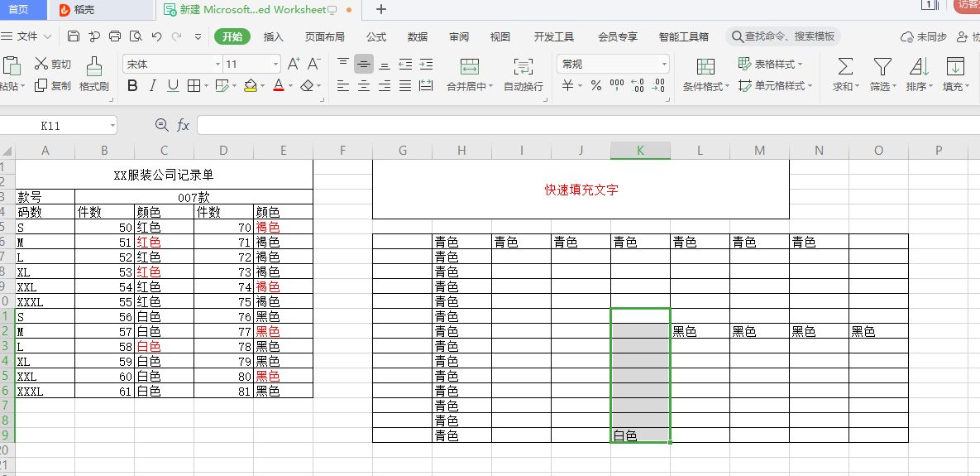Click the 复制 copy button
Screen dimensions: 980x476
point(52,86)
